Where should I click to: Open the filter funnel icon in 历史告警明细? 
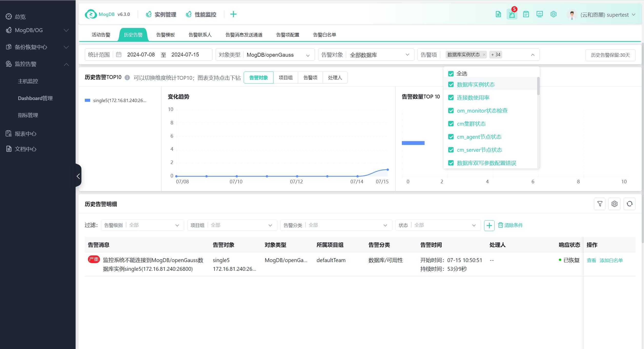pyautogui.click(x=600, y=204)
